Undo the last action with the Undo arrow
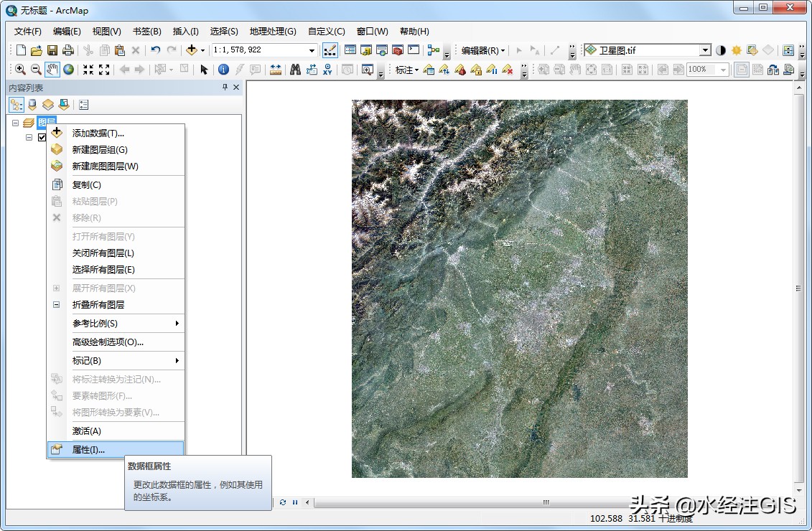Screen dimensions: 812x531 click(155, 50)
